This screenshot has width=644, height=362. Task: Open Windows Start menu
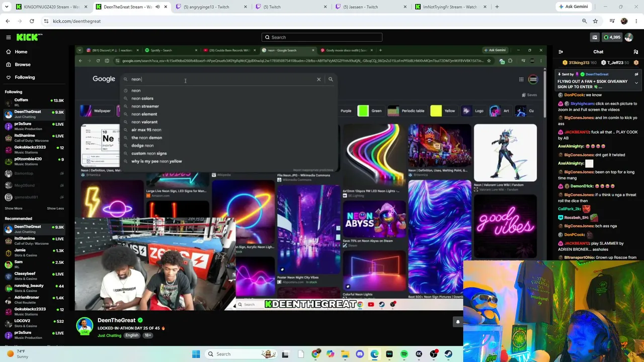click(196, 354)
